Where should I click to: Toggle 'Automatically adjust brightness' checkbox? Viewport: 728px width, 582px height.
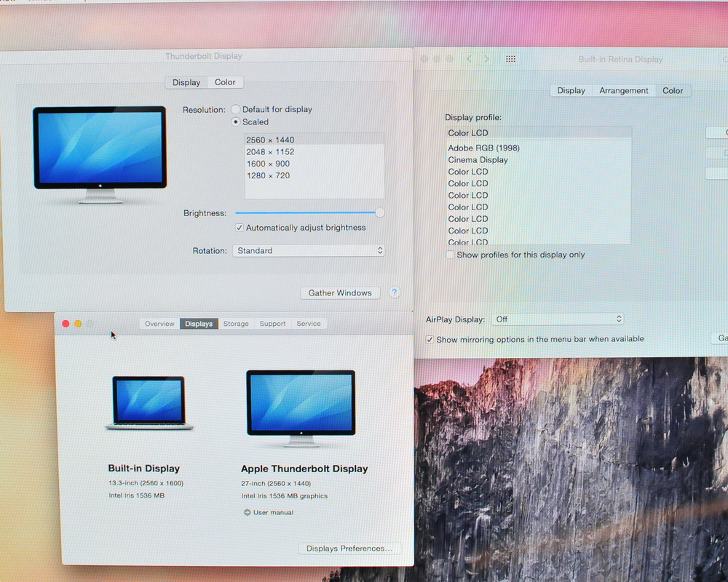click(x=239, y=228)
